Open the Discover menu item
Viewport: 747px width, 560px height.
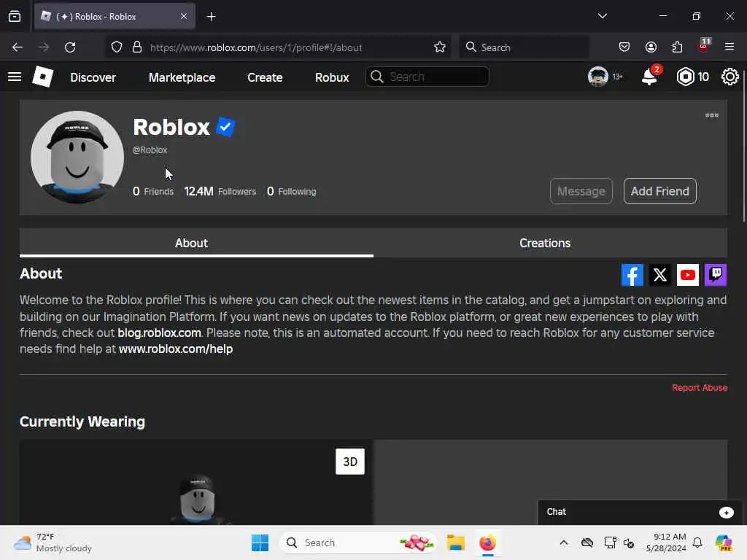pos(93,77)
